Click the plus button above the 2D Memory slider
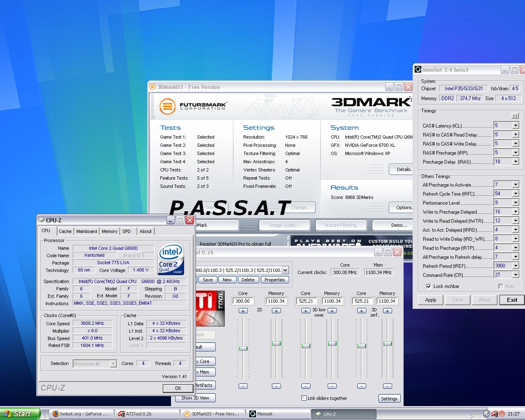 point(276,311)
